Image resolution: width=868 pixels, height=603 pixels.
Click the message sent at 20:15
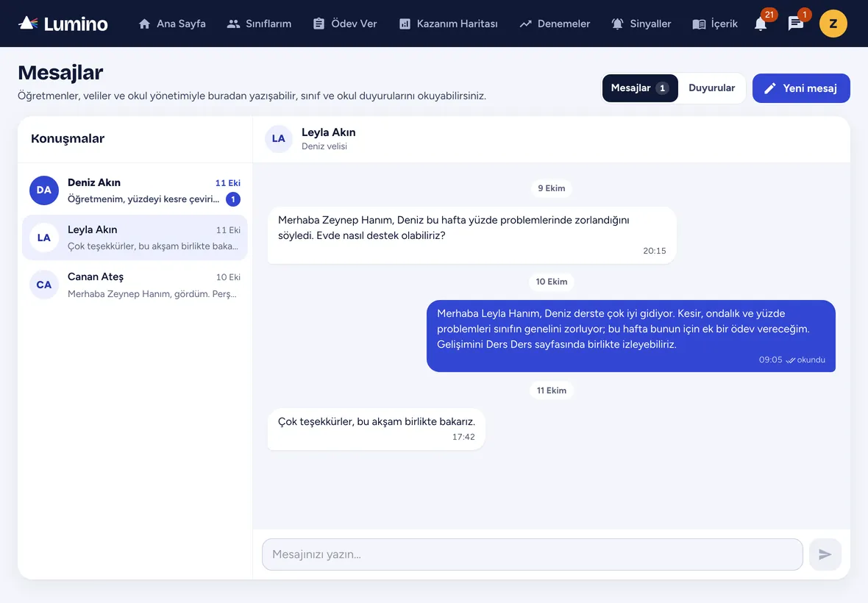click(472, 235)
